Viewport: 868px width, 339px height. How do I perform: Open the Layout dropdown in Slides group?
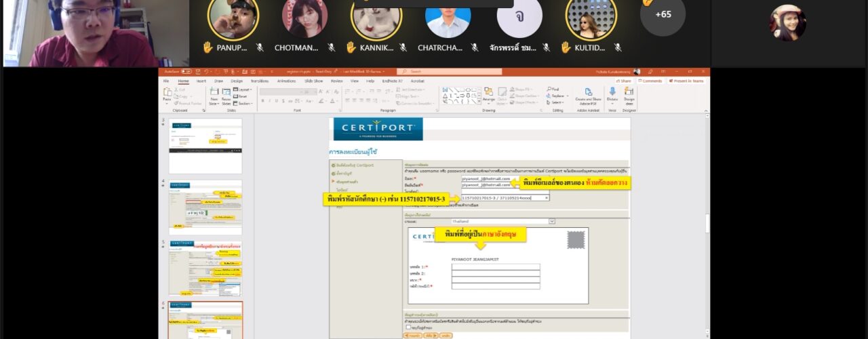tap(242, 89)
